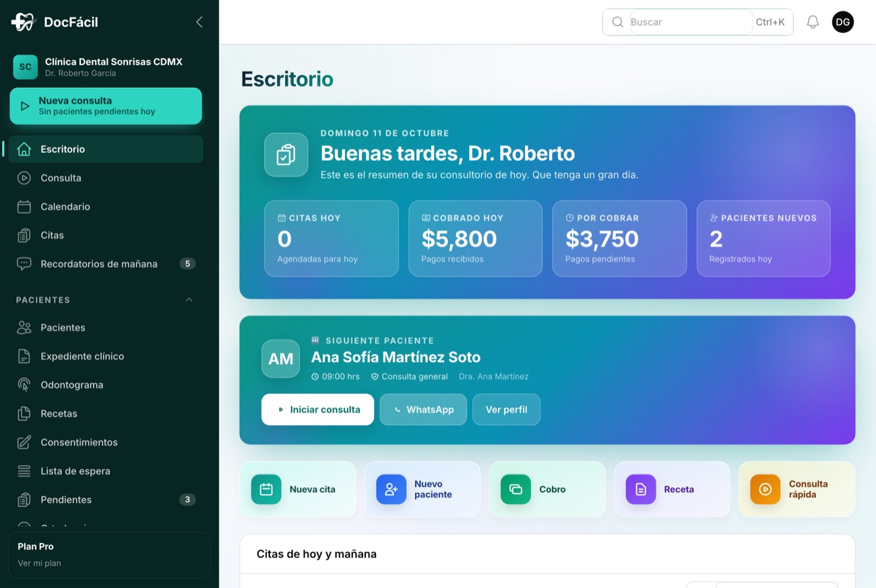The width and height of the screenshot is (876, 588).
Task: Click the Nuevo paciente person icon
Action: pyautogui.click(x=392, y=490)
